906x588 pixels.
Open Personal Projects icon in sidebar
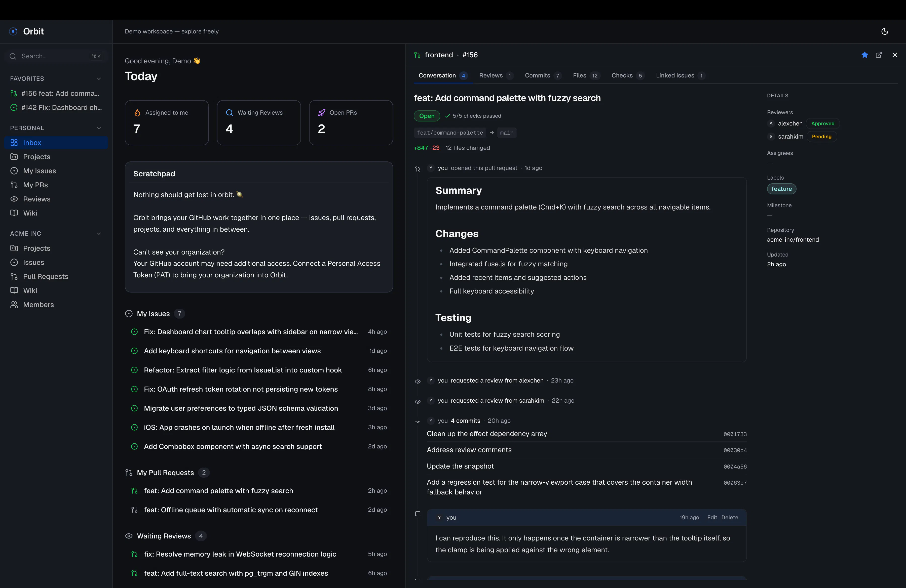[x=14, y=156]
